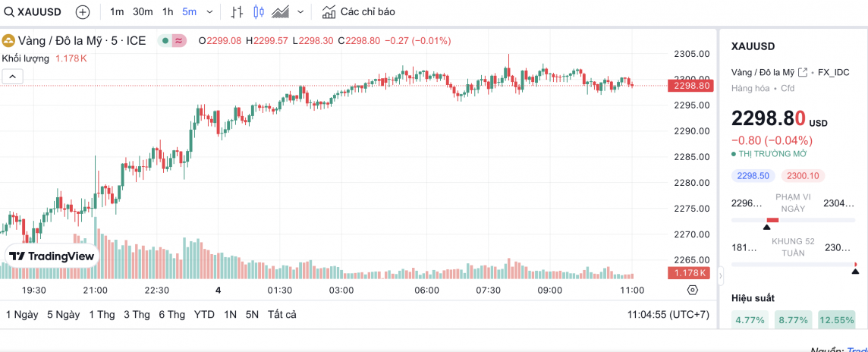Select the 1 Ngày time range
The width and height of the screenshot is (868, 352).
[22, 314]
